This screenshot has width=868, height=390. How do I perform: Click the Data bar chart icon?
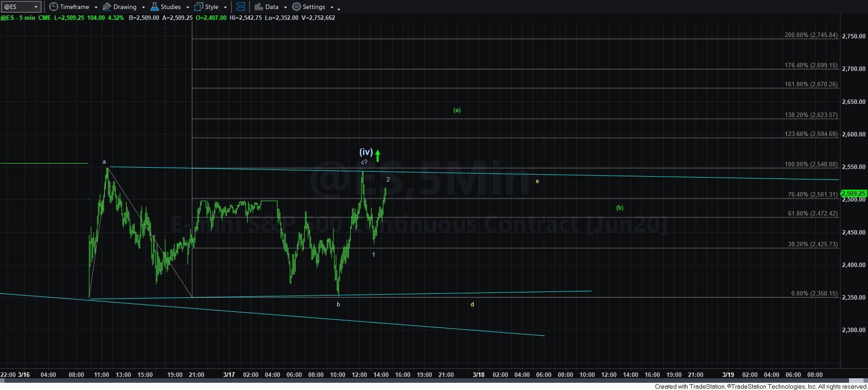pyautogui.click(x=259, y=7)
